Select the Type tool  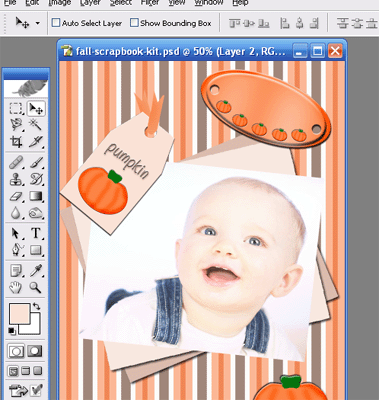coord(36,233)
